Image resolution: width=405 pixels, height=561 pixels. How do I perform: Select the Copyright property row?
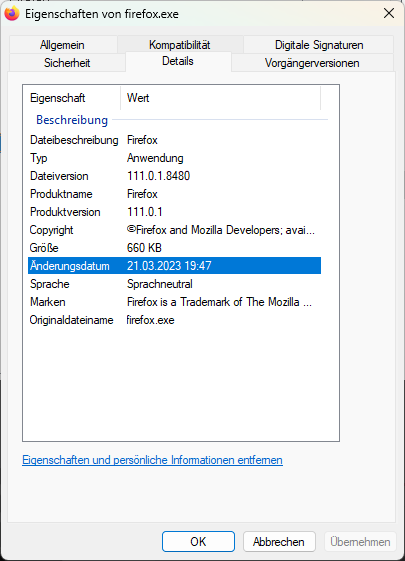[x=175, y=230]
